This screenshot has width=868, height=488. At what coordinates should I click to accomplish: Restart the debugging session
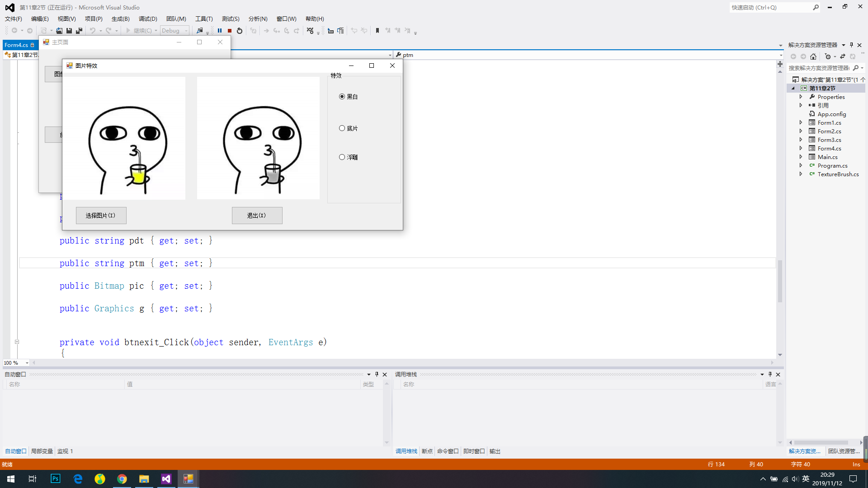240,31
